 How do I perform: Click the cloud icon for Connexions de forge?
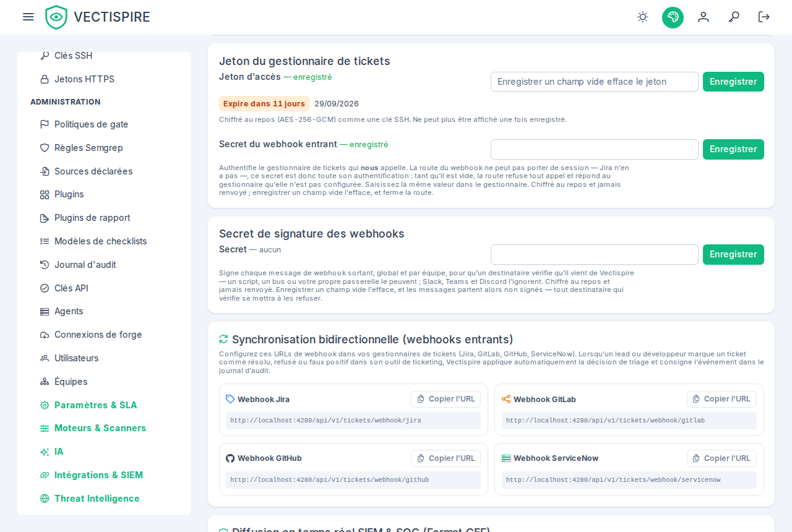(45, 335)
